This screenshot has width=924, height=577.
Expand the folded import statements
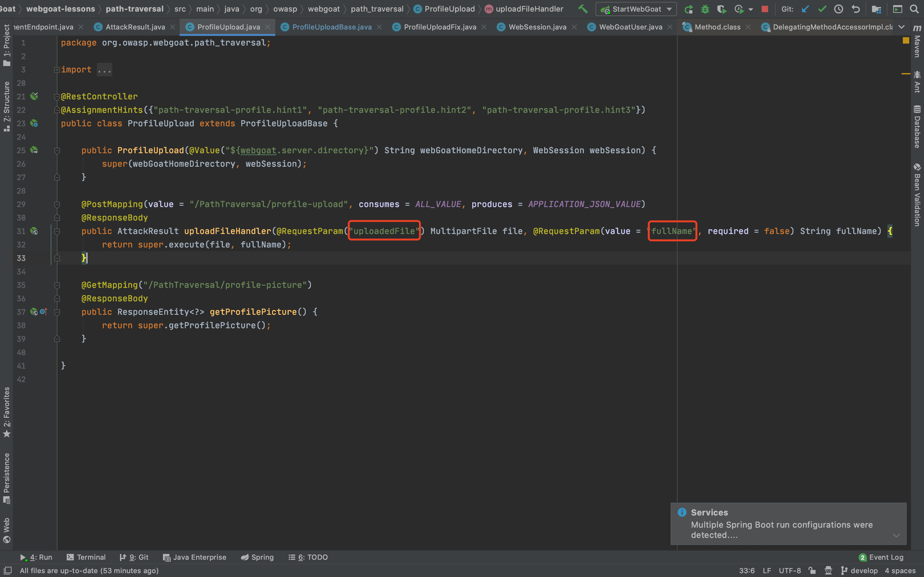(104, 70)
